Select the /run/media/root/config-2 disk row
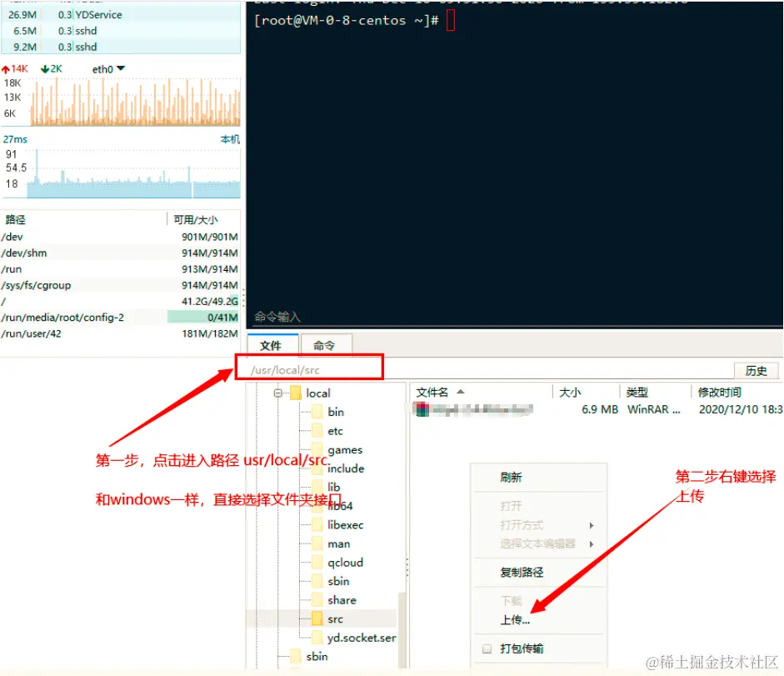 click(119, 318)
